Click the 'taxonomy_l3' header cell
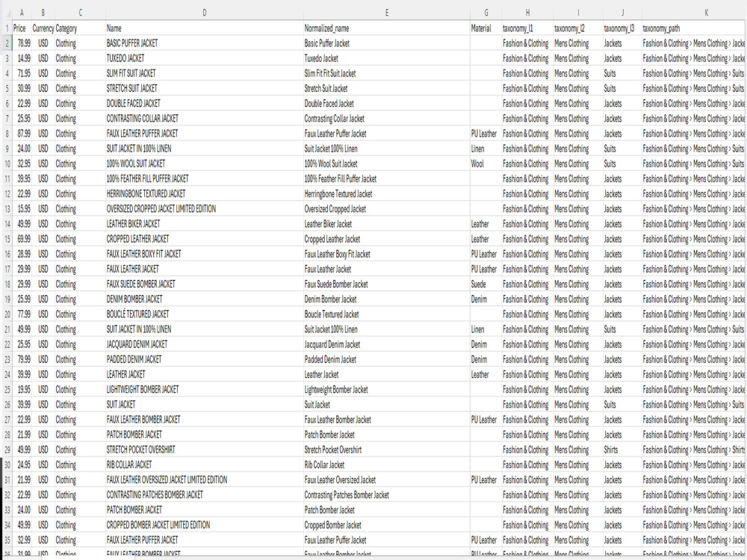This screenshot has height=560, width=747. point(622,28)
